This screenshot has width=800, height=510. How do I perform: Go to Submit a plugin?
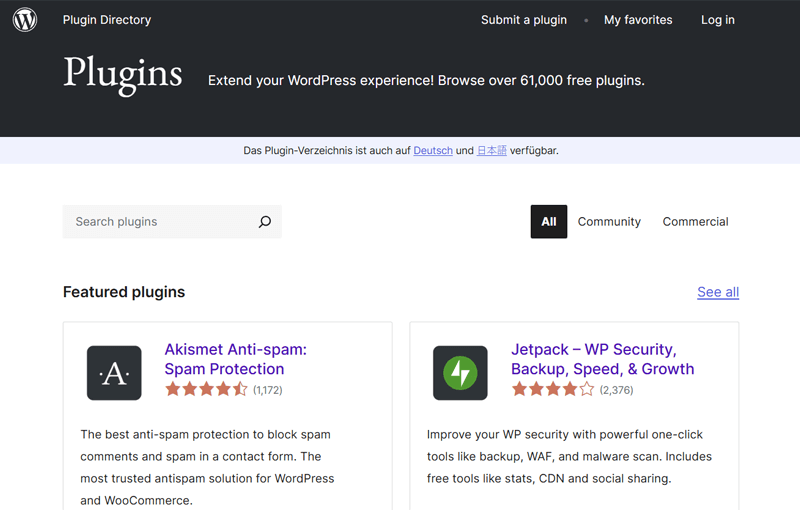click(524, 20)
